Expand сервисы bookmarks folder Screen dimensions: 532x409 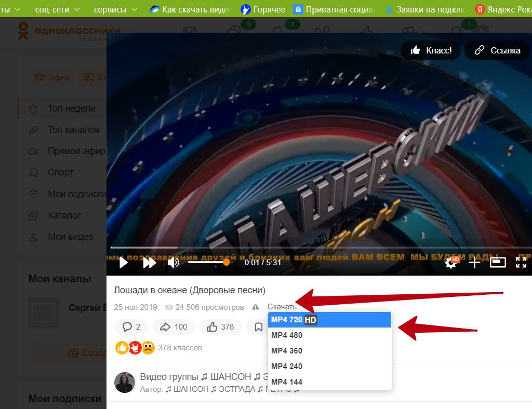[x=115, y=9]
